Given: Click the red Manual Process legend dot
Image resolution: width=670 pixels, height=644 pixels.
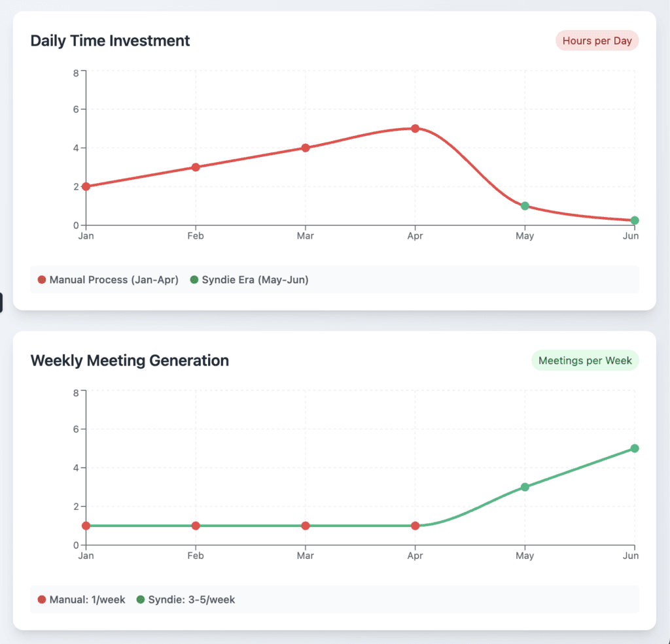Looking at the screenshot, I should pyautogui.click(x=42, y=280).
